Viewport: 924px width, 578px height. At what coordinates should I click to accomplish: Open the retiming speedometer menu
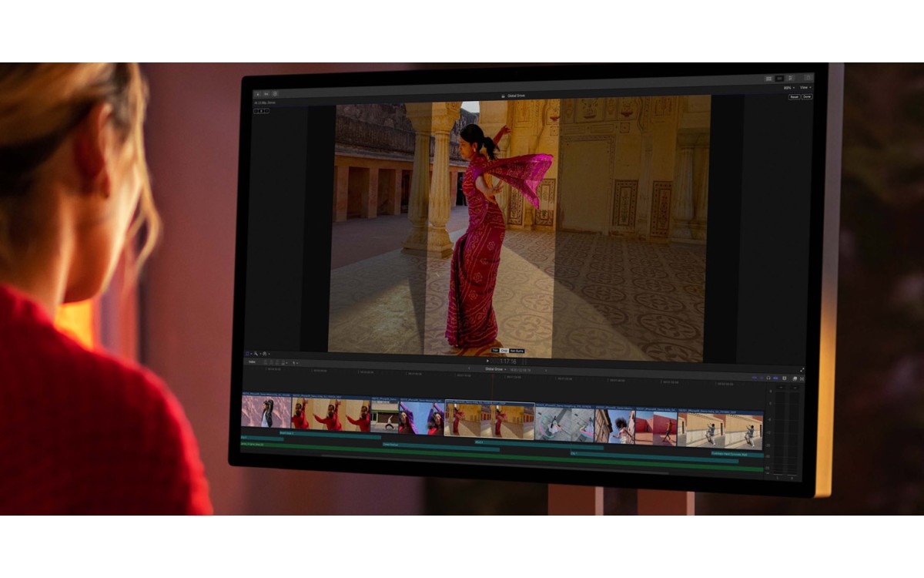266,354
